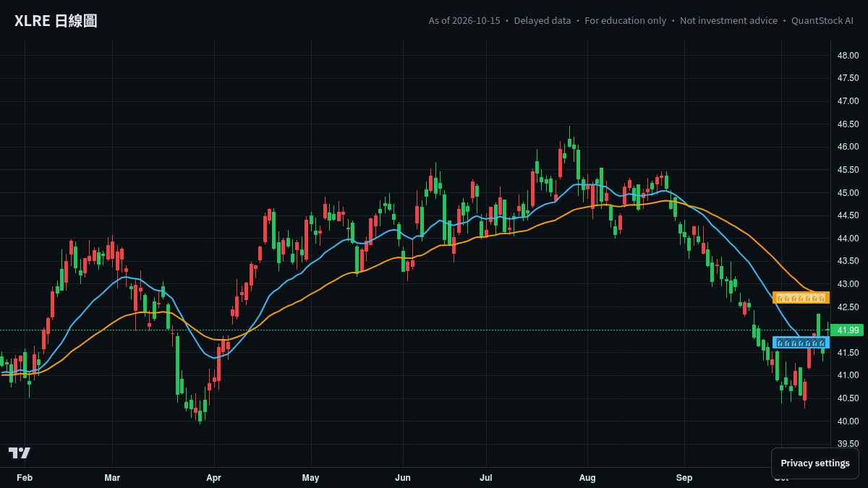Click the 48.00 price axis label
The height and width of the screenshot is (488, 868).
point(848,56)
